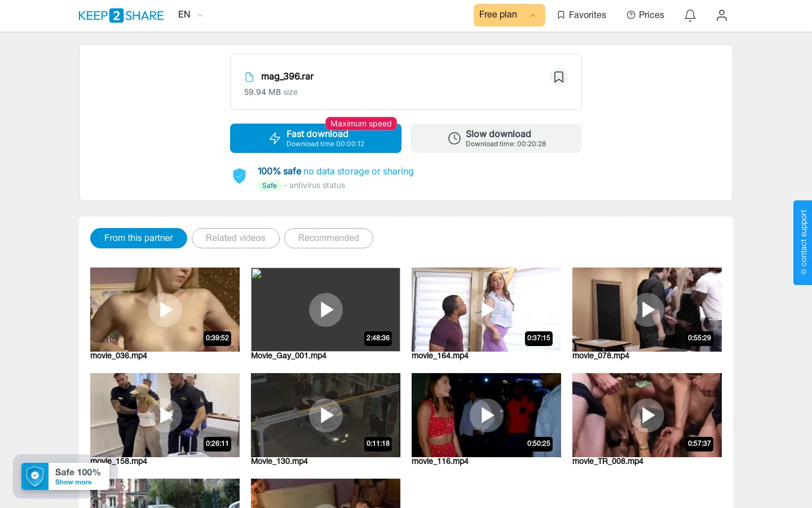Click the blue shield safety icon
812x508 pixels.
tap(240, 176)
